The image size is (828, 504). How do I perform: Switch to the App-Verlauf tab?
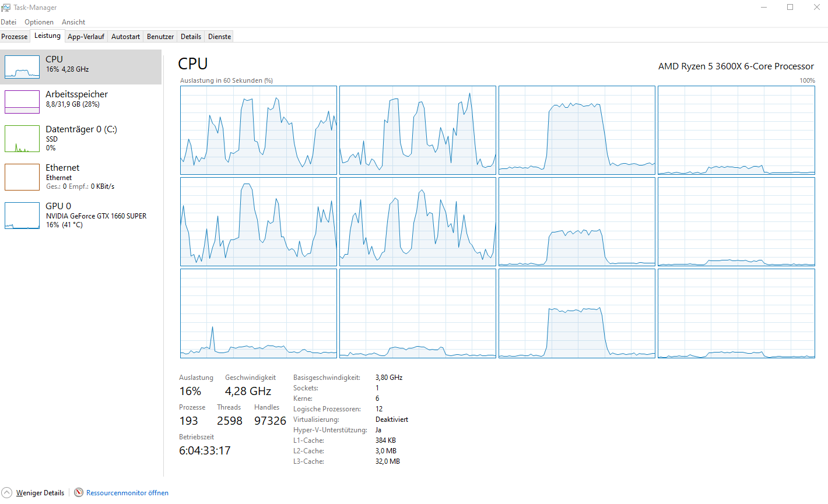tap(86, 37)
